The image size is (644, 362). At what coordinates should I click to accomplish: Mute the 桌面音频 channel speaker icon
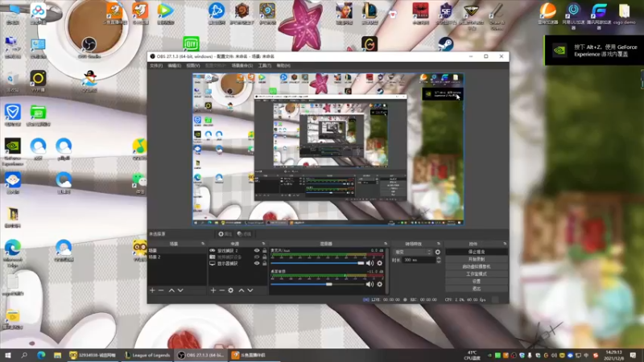[369, 284]
